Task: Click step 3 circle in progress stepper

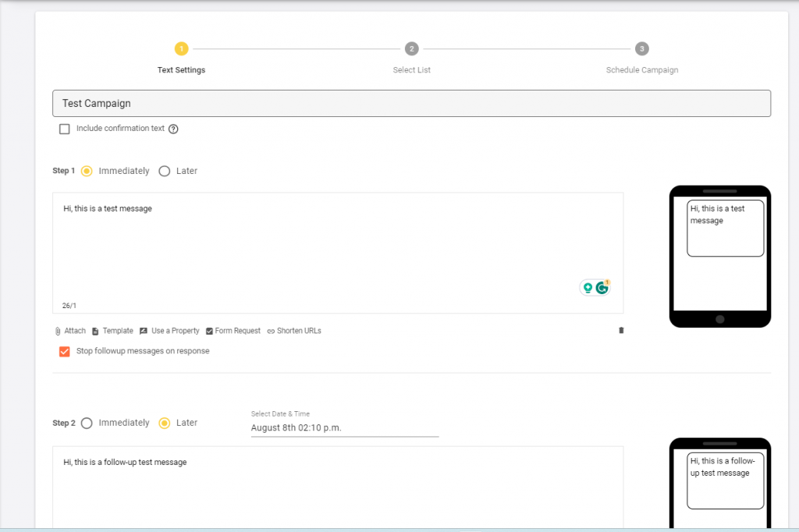Action: [642, 49]
